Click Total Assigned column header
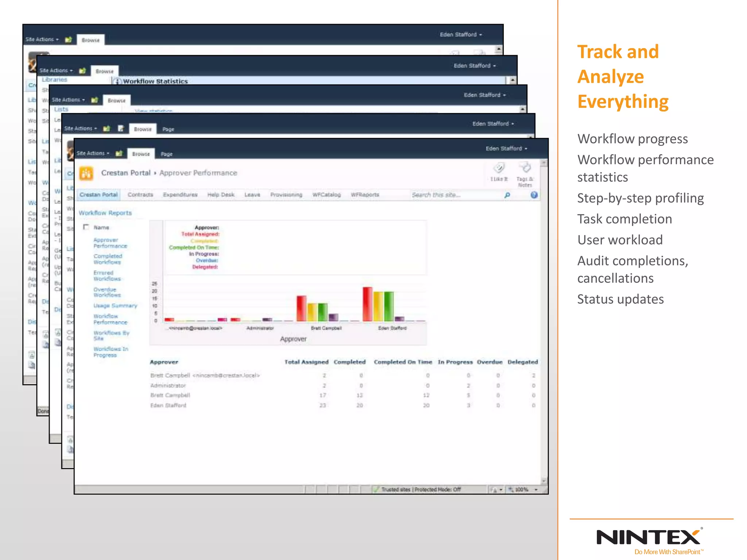The image size is (747, 560). coord(306,362)
